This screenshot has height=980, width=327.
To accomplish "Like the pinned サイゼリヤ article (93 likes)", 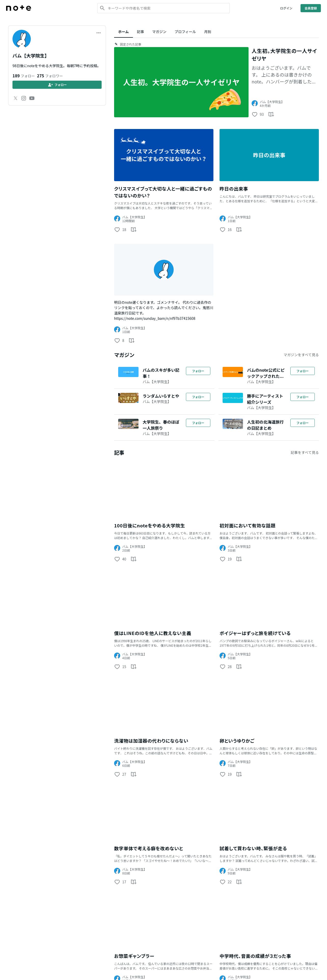I will point(255,114).
